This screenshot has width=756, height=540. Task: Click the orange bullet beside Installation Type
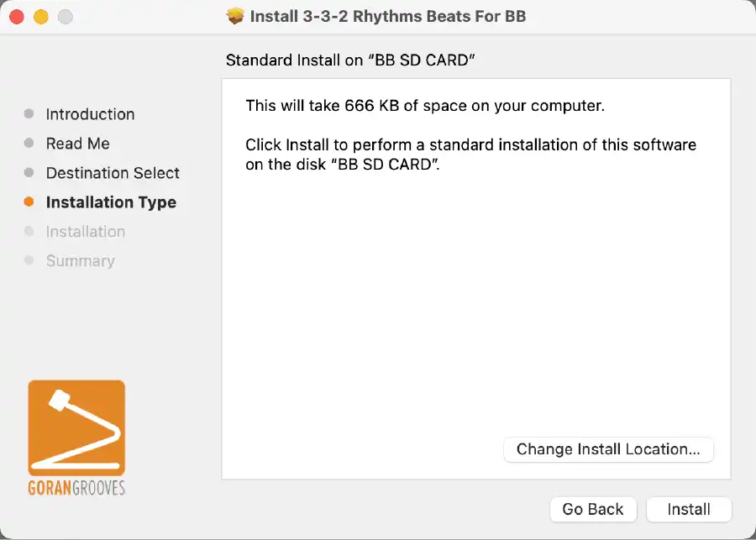(29, 202)
